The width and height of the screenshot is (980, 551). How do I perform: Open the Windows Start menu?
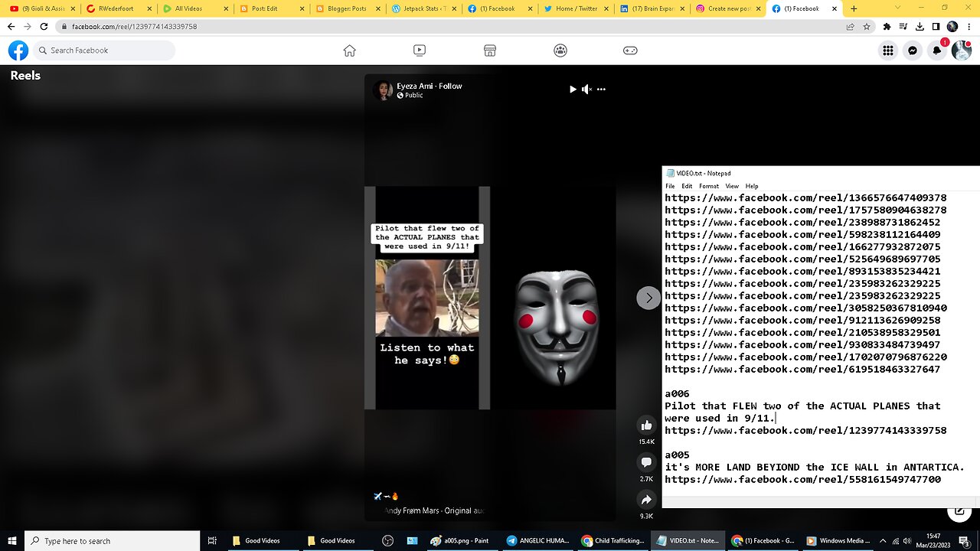12,540
